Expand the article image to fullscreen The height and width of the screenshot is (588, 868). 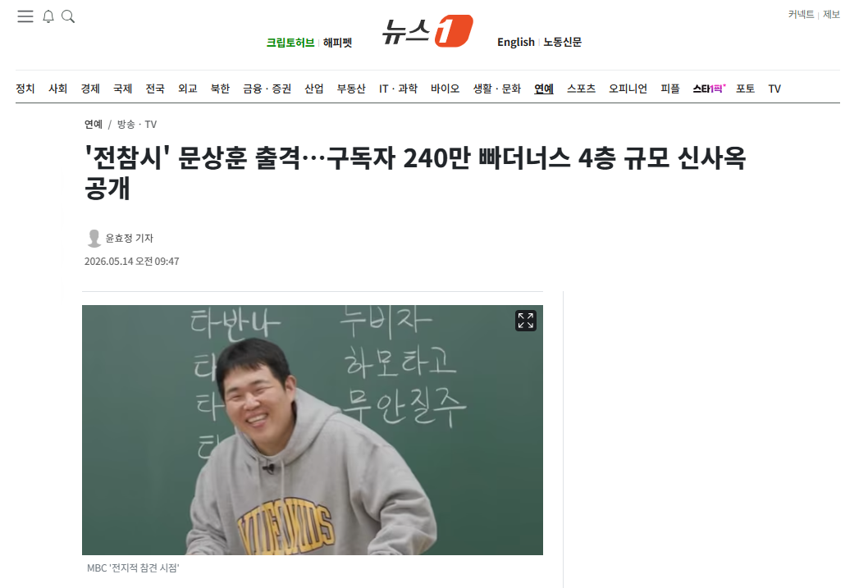(525, 321)
